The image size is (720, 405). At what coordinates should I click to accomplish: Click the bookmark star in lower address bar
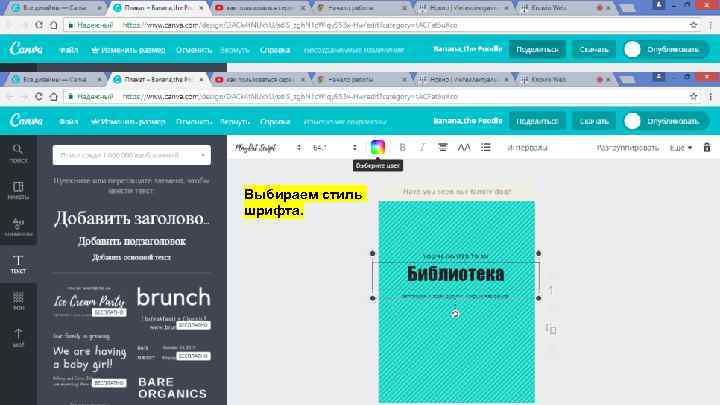click(x=693, y=96)
